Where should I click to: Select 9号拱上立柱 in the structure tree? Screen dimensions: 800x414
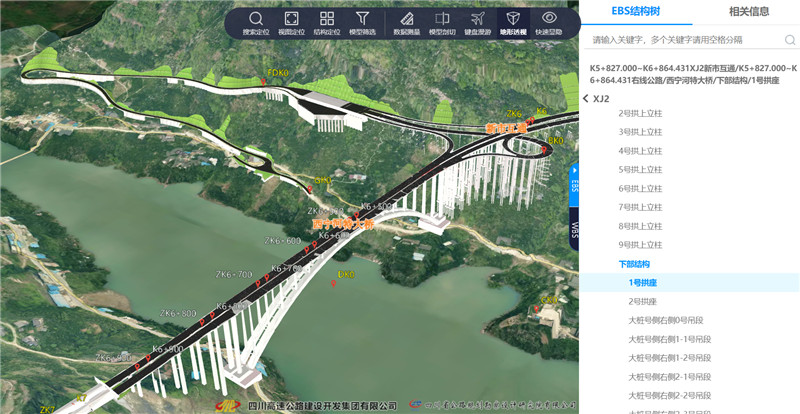click(x=640, y=244)
